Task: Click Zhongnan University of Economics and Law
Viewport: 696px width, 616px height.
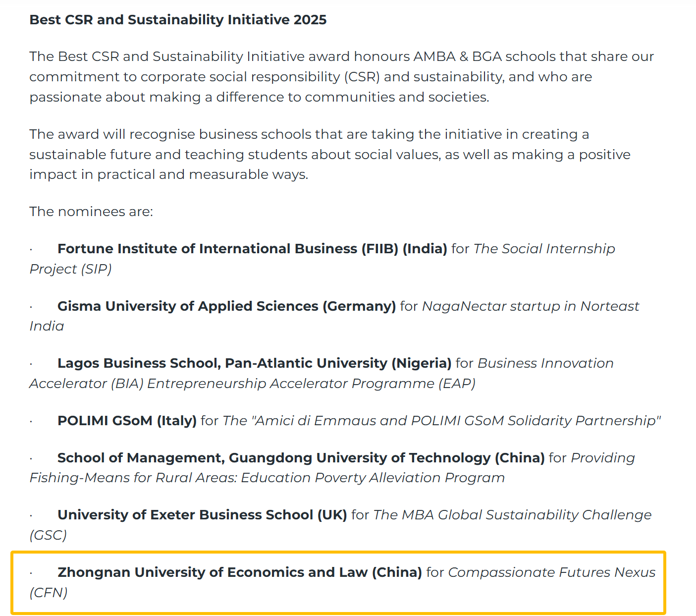Action: [x=239, y=572]
